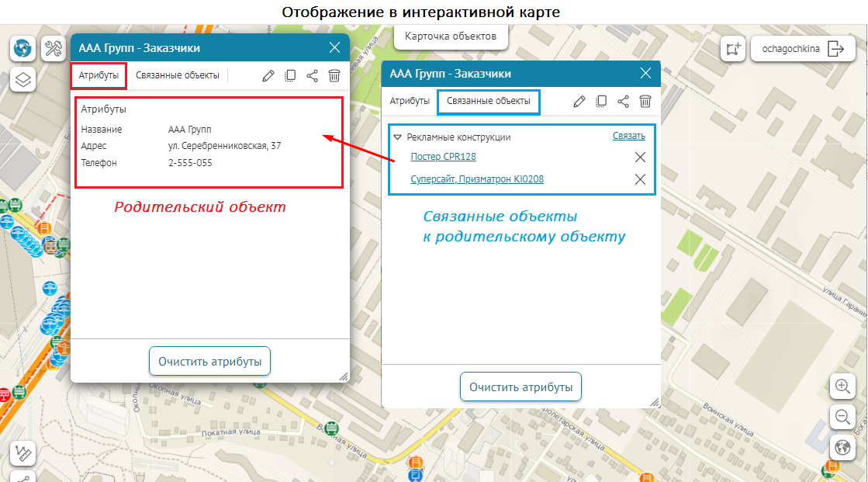Collapse the Рекламные конструкции group
Viewport: 868px width, 482px height.
[397, 137]
